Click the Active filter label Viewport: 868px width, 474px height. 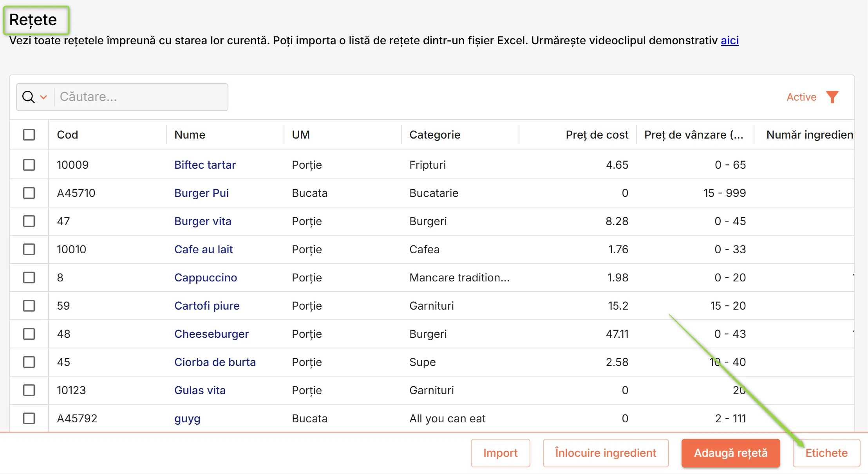[801, 97]
